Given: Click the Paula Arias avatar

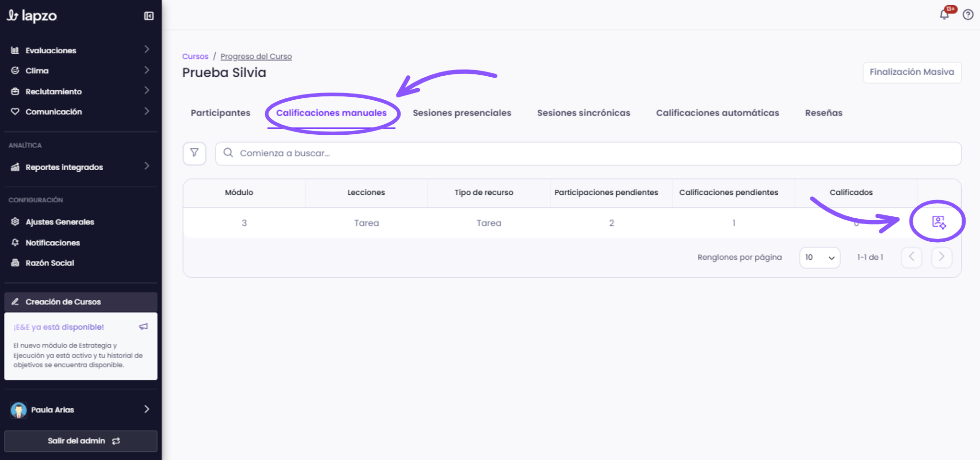Looking at the screenshot, I should 19,410.
